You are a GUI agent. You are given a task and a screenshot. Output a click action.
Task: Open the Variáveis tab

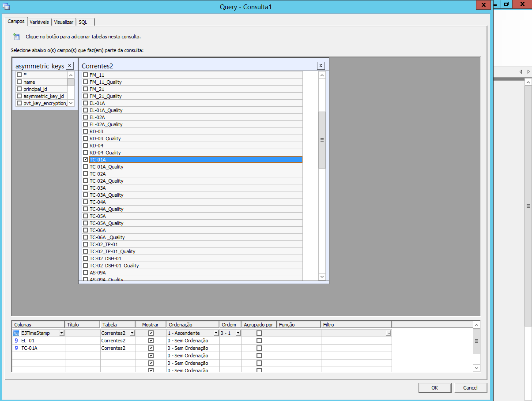(x=39, y=22)
